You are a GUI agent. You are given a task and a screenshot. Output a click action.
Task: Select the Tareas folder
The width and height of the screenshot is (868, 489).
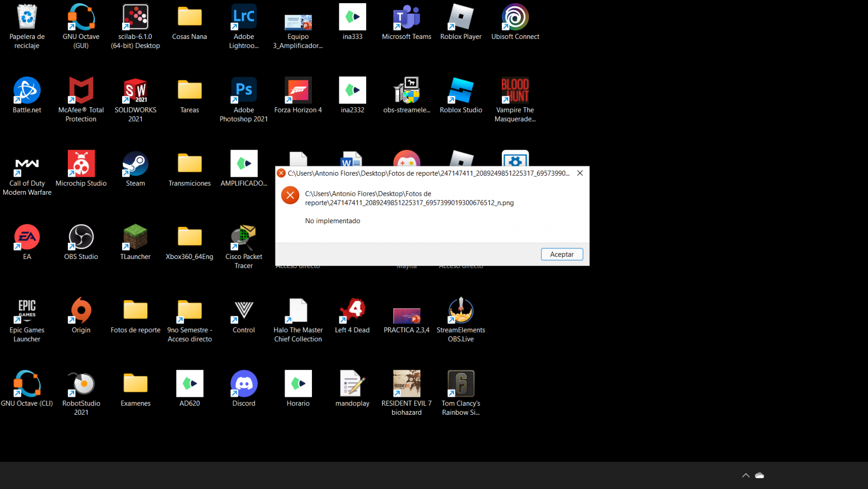click(189, 95)
